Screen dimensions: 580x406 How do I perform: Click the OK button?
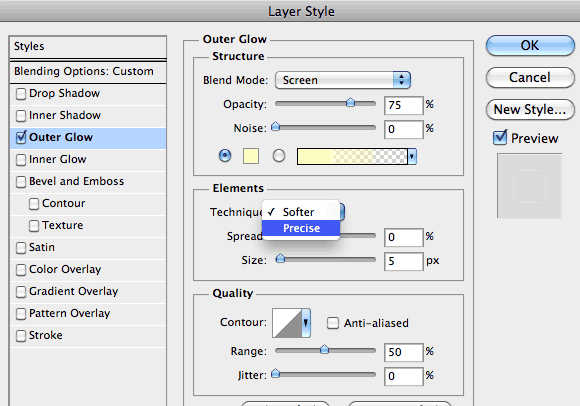530,45
